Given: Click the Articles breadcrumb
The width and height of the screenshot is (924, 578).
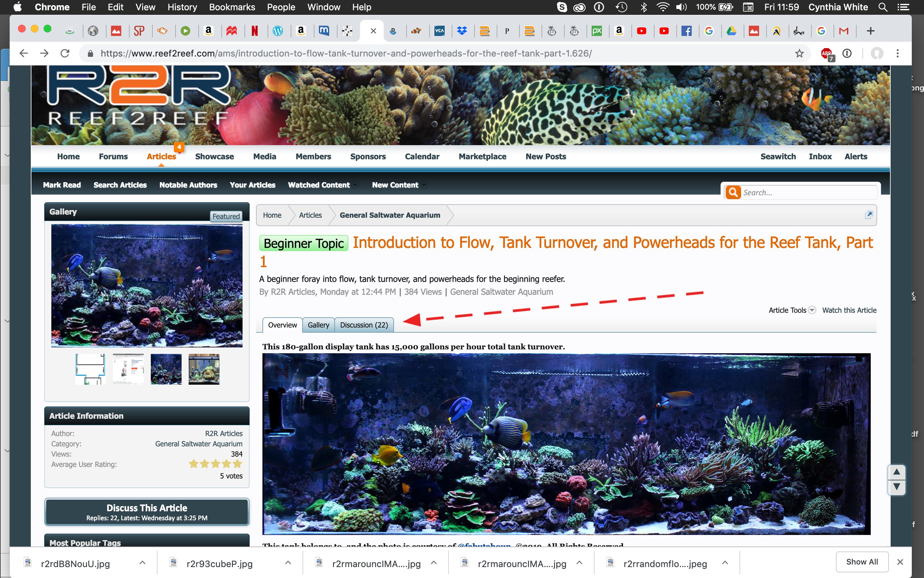Looking at the screenshot, I should [310, 215].
